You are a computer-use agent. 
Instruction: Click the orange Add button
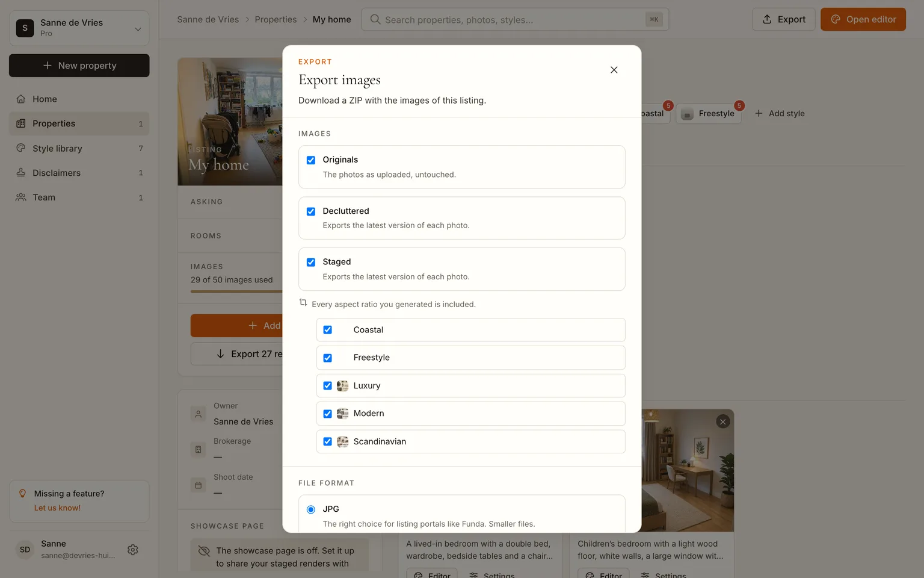click(x=237, y=326)
